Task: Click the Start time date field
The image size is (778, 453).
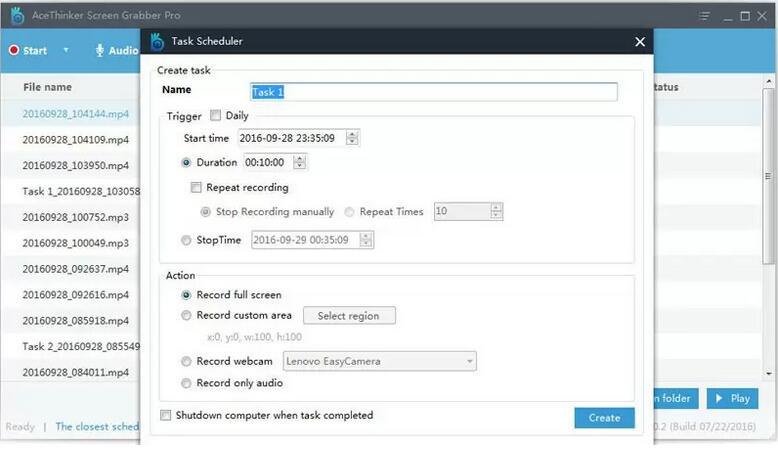Action: pos(291,138)
